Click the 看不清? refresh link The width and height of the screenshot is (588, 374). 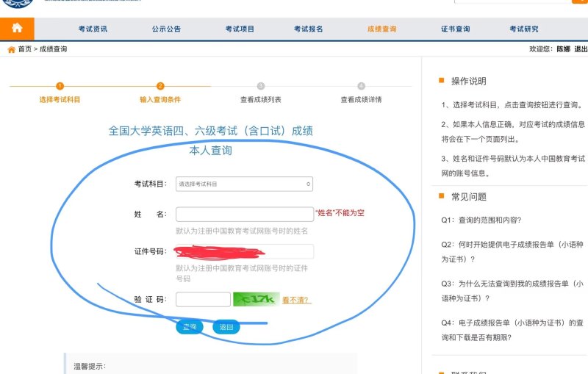(x=296, y=301)
